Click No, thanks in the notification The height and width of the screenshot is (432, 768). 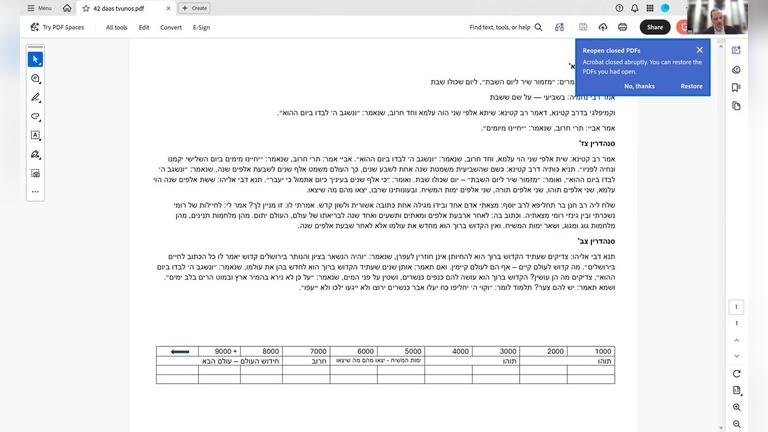coord(639,86)
